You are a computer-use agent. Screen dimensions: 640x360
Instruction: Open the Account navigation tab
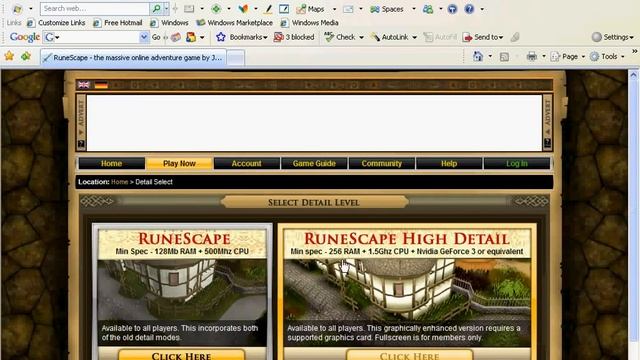click(x=247, y=163)
